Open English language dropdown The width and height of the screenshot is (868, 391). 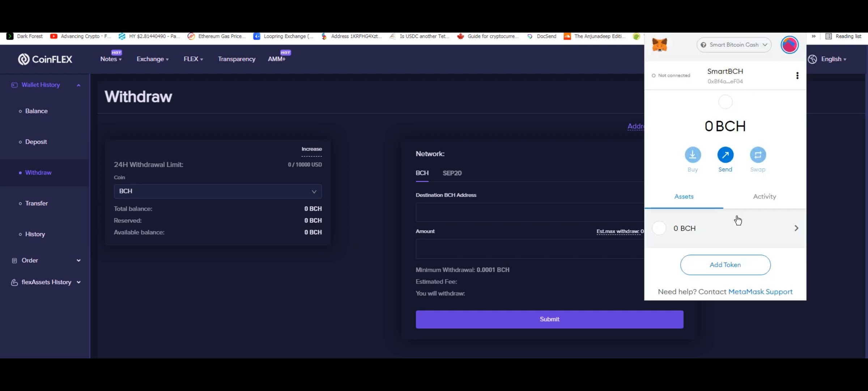click(x=834, y=59)
